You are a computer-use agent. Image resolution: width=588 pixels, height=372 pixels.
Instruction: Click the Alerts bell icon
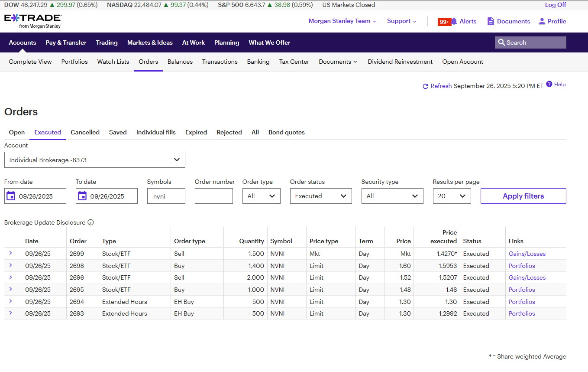pos(454,21)
